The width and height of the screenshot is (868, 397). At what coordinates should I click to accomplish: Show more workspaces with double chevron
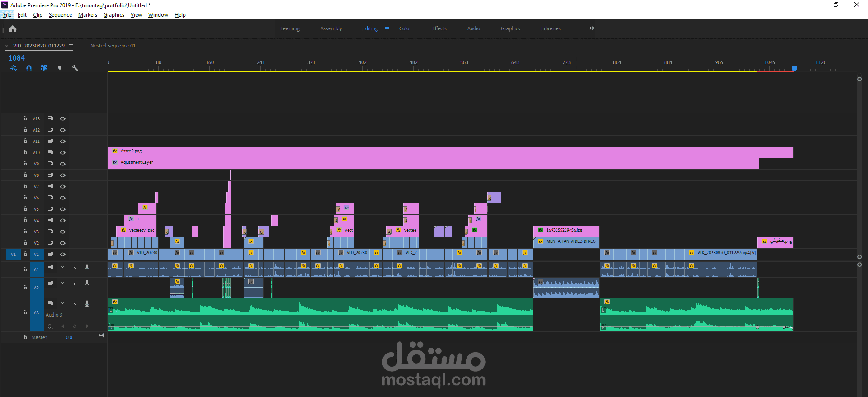(592, 28)
